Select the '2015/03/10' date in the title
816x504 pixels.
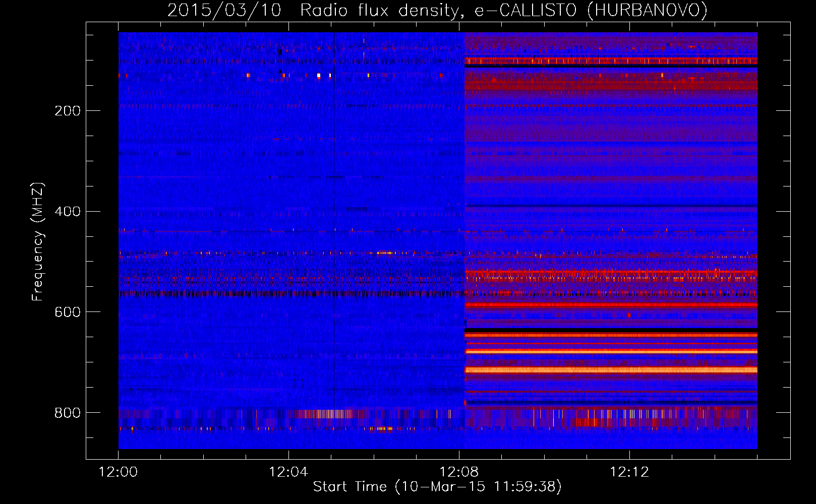click(224, 11)
